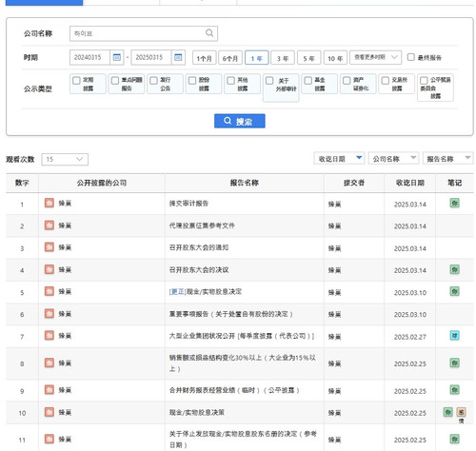Tick the 最终报告 checkbox
This screenshot has width=476, height=451.
pos(410,57)
